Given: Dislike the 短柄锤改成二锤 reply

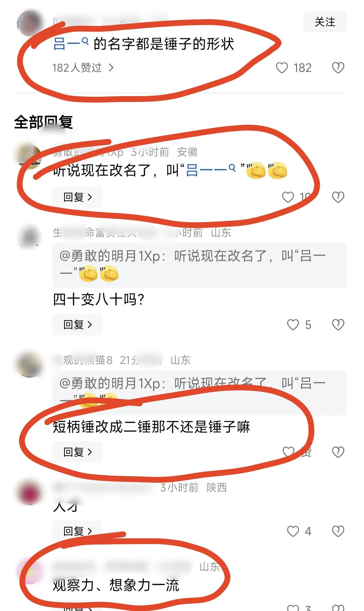Looking at the screenshot, I should [x=338, y=452].
